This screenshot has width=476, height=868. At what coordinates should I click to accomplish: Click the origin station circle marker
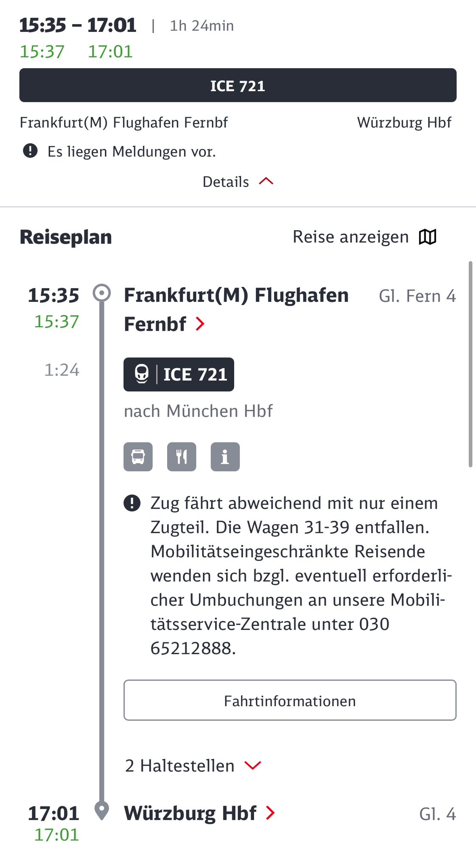[x=102, y=293]
